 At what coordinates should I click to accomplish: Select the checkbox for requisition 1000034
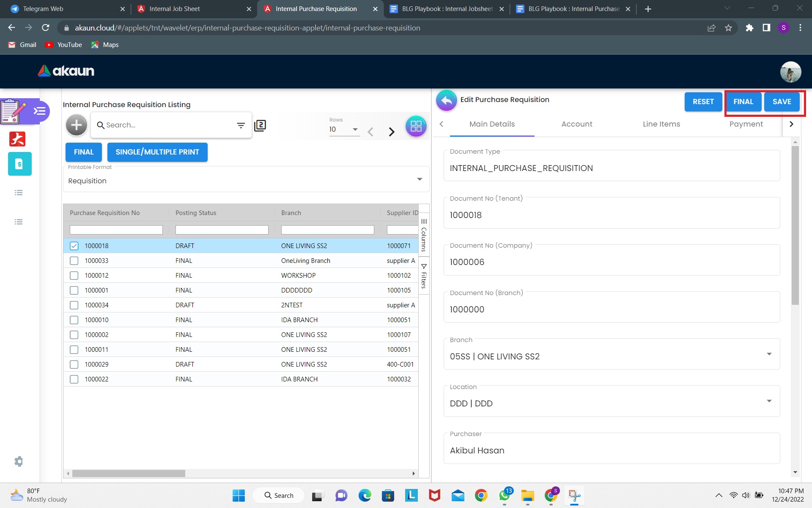(74, 305)
